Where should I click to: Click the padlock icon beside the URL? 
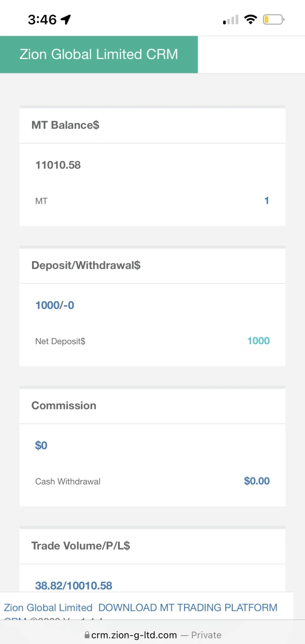pos(87,635)
